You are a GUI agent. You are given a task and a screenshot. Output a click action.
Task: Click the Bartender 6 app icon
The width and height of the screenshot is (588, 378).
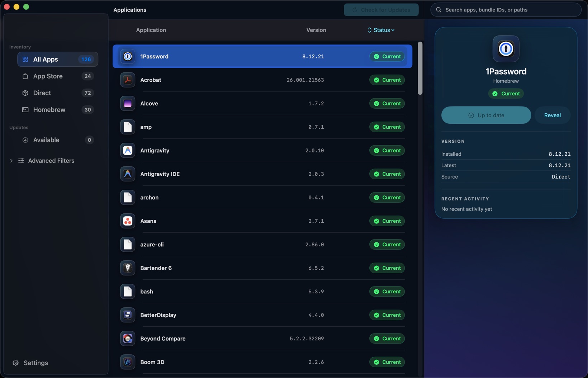coord(128,268)
